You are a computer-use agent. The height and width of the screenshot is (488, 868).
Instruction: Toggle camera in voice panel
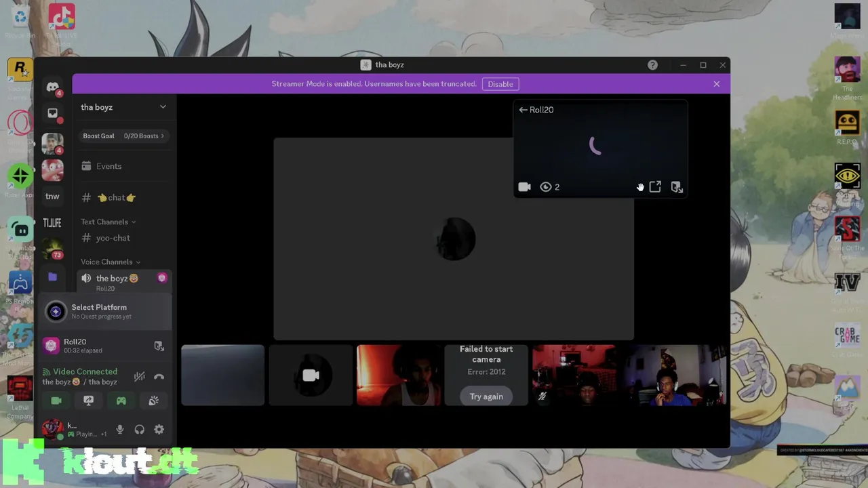click(56, 401)
